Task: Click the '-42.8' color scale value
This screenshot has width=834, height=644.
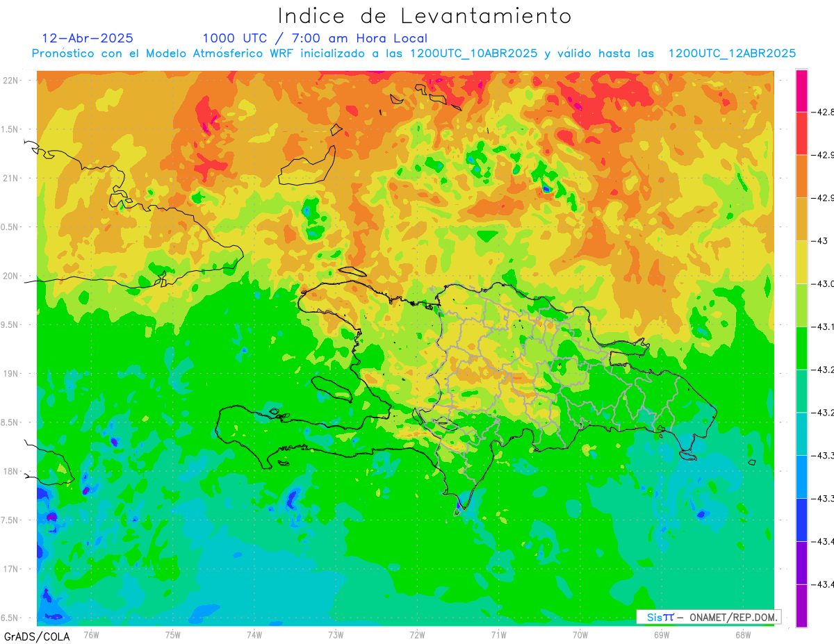Action: click(x=823, y=112)
